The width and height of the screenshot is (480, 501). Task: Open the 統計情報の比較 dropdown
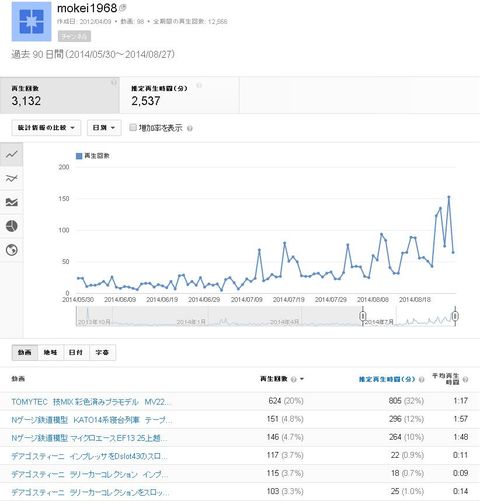coord(46,128)
